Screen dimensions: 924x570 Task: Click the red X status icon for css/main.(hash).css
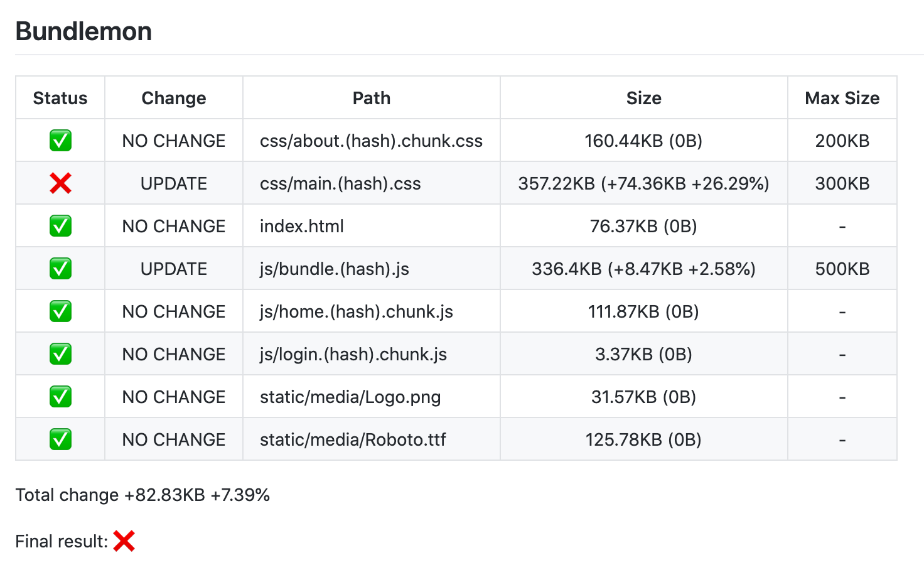[x=60, y=183]
